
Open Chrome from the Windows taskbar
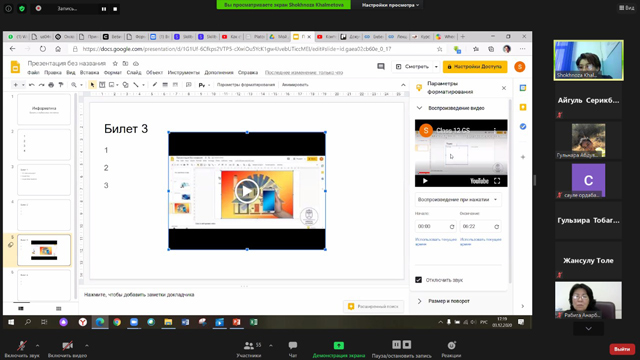117,322
